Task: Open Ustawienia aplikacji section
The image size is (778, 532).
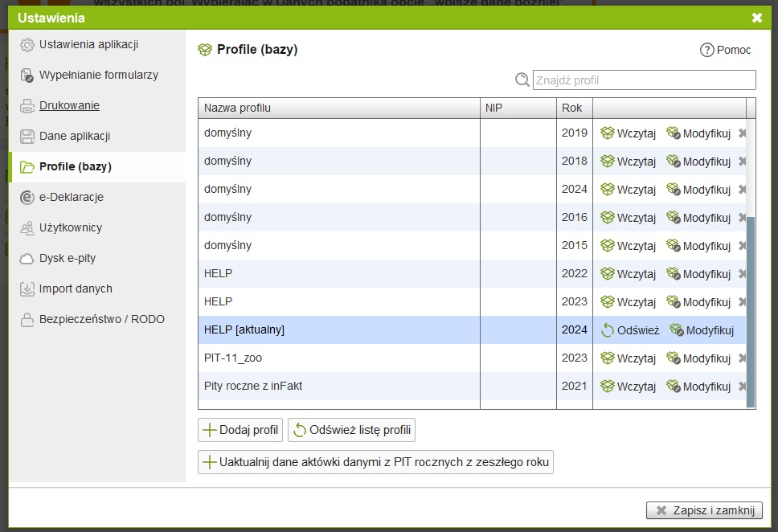Action: coord(88,44)
